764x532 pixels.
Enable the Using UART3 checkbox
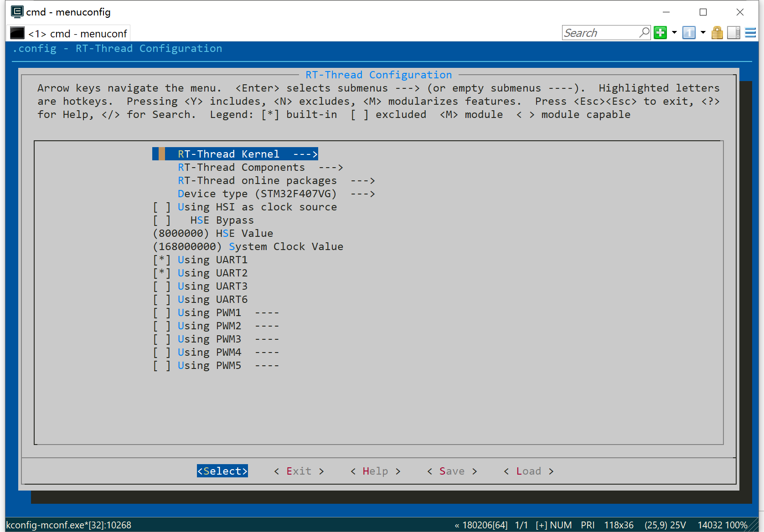point(162,286)
